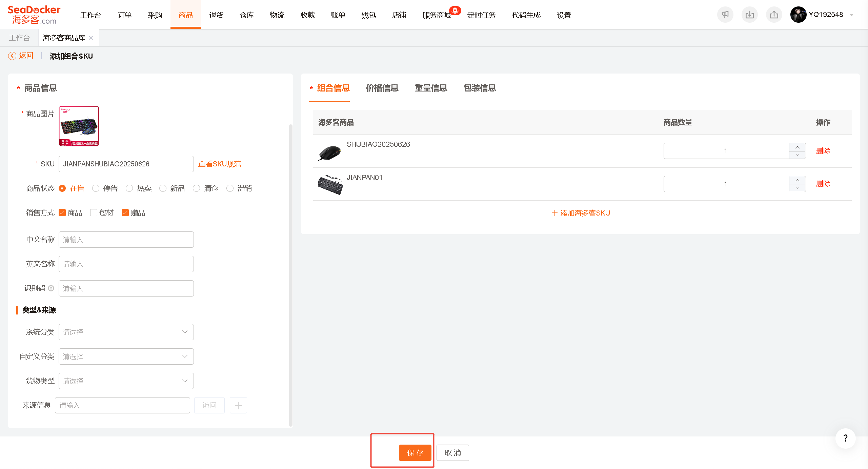Open the 货物类型 dropdown
This screenshot has width=868, height=469.
click(126, 381)
